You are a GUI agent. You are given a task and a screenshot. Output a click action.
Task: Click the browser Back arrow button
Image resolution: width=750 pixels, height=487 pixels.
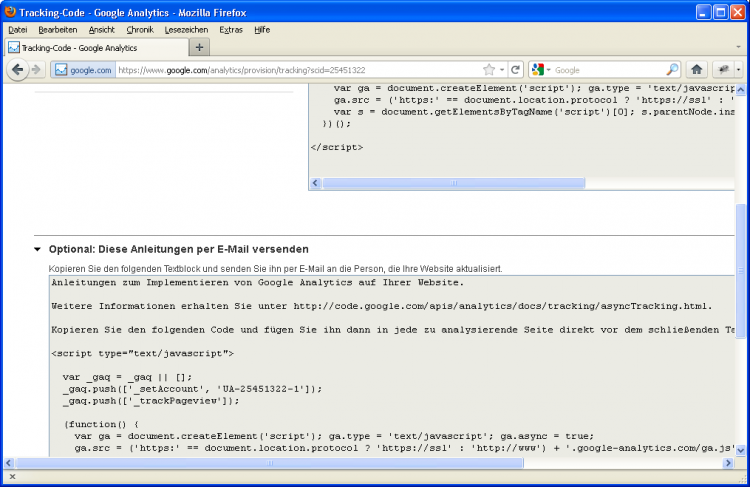(x=17, y=70)
